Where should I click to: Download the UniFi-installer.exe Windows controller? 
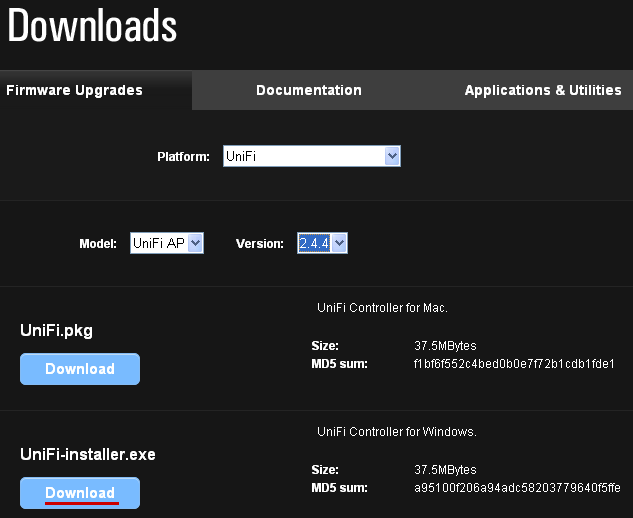click(80, 493)
